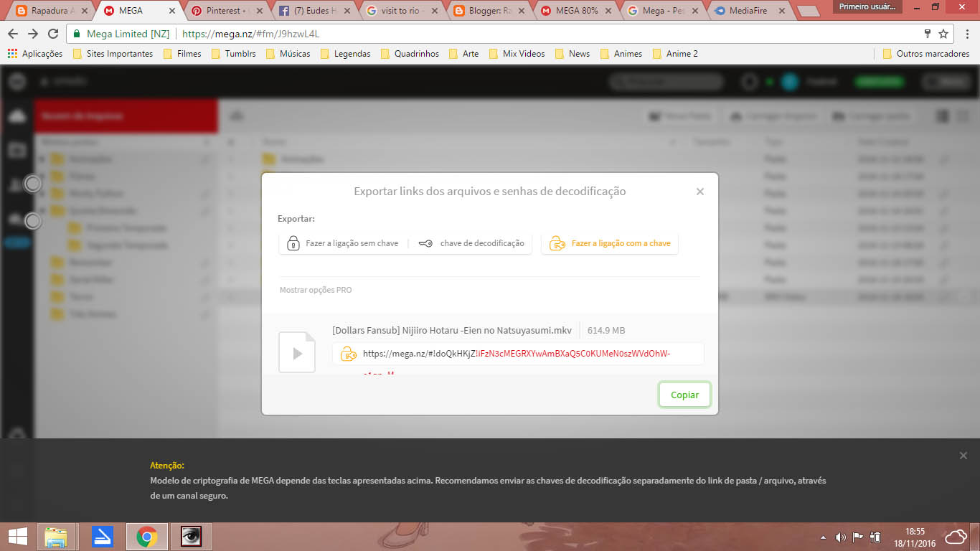Open the eye icon app in taskbar

tap(192, 537)
